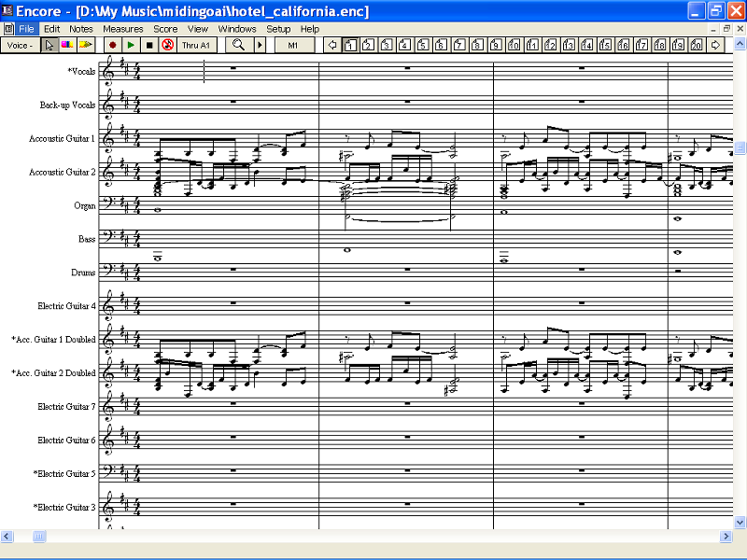Go to previous page with left arrow
The image size is (747, 560).
(332, 45)
